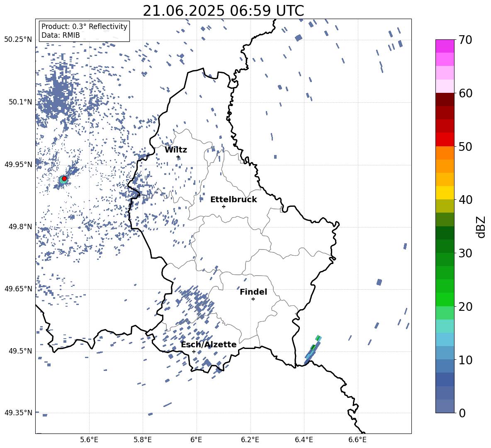Click the 60 colorbar tick label

tap(465, 93)
